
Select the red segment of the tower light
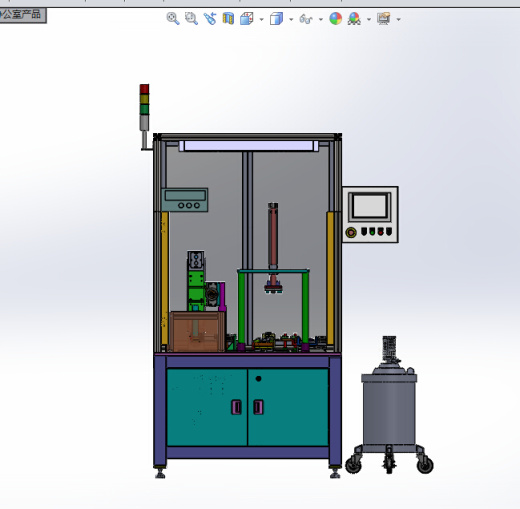click(144, 89)
